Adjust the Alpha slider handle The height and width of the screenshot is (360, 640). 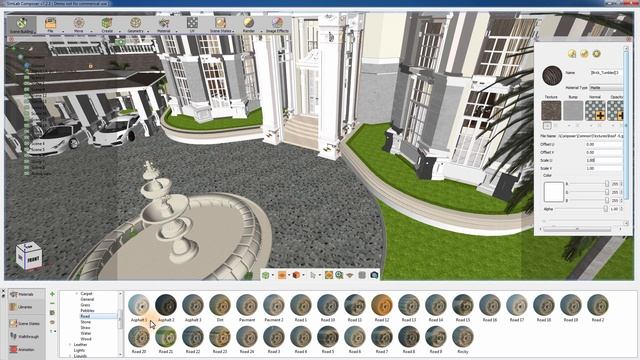(x=605, y=209)
